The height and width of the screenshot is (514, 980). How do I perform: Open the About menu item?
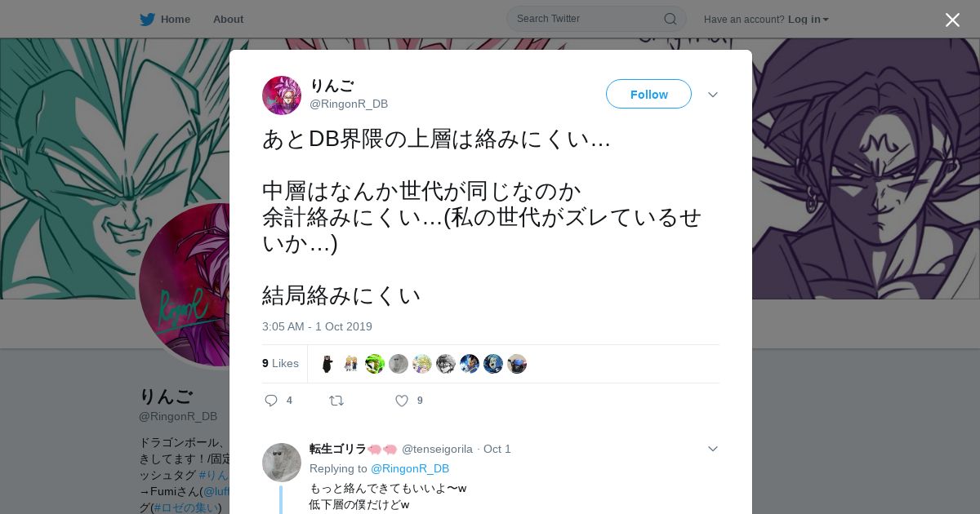coord(228,19)
